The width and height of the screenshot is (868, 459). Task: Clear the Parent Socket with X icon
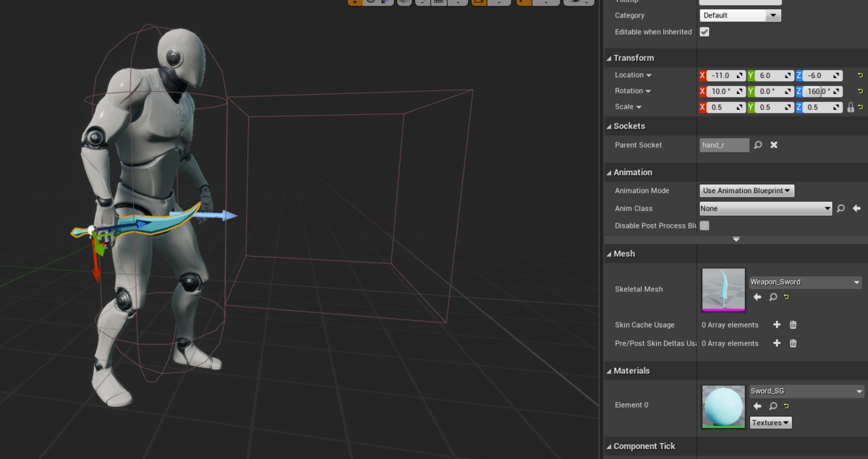tap(774, 145)
